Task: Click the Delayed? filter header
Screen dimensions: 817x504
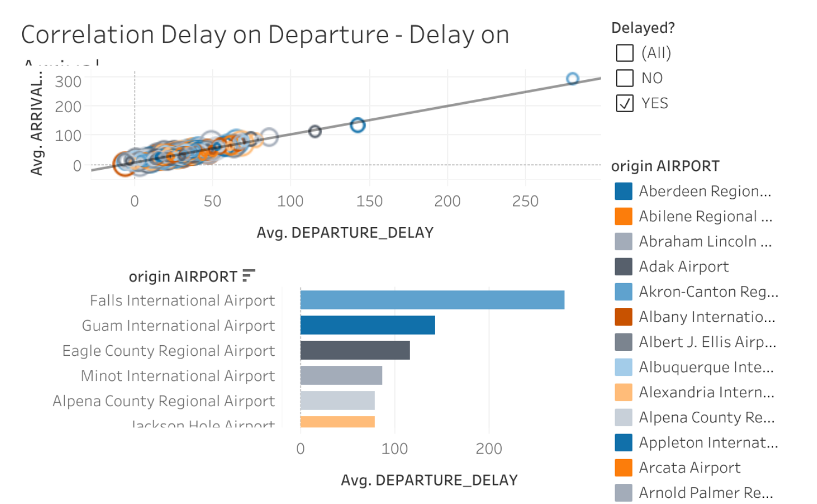Action: (x=643, y=28)
